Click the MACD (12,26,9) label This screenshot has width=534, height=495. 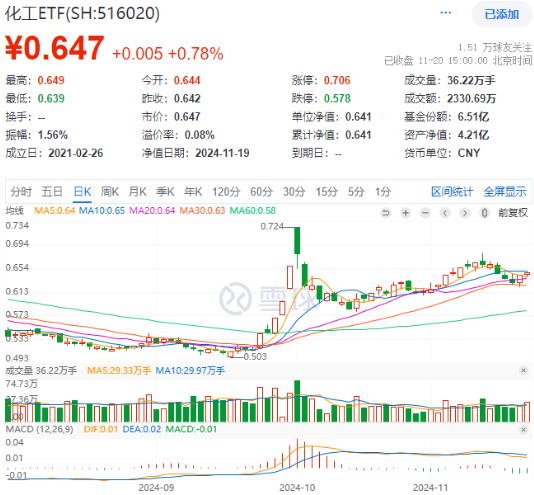click(39, 429)
